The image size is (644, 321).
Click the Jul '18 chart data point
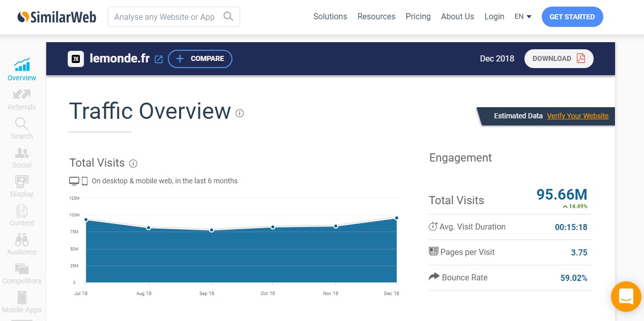click(86, 220)
